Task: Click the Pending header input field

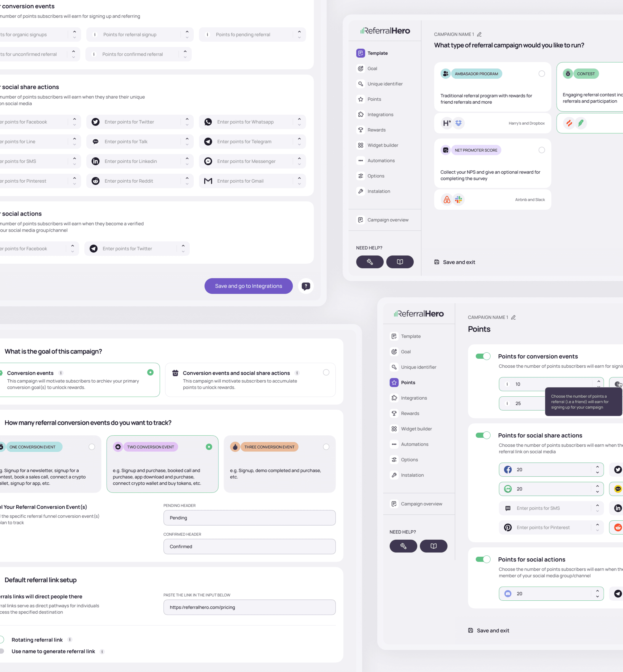Action: coord(249,518)
